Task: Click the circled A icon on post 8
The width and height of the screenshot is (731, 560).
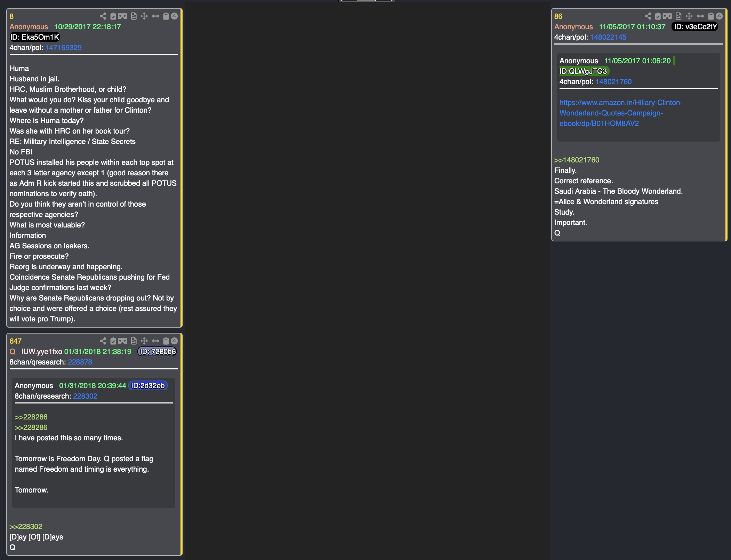Action: [174, 16]
